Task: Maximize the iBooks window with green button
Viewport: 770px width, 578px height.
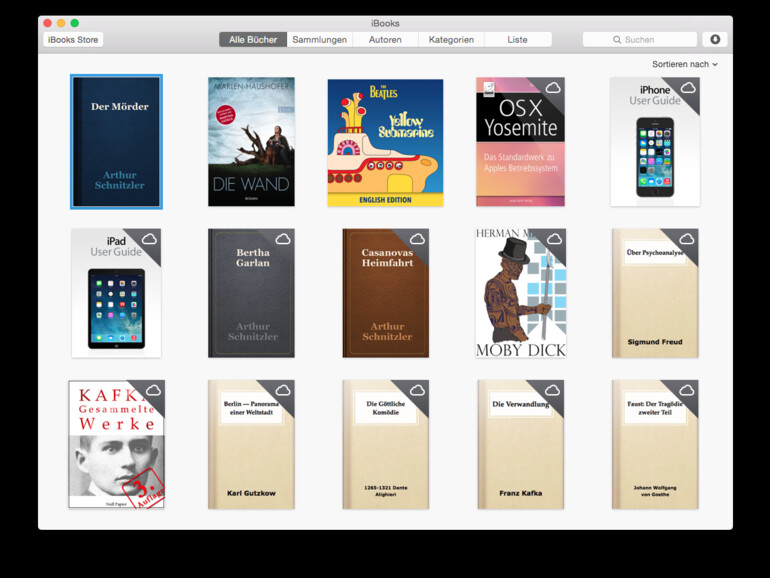Action: point(75,23)
